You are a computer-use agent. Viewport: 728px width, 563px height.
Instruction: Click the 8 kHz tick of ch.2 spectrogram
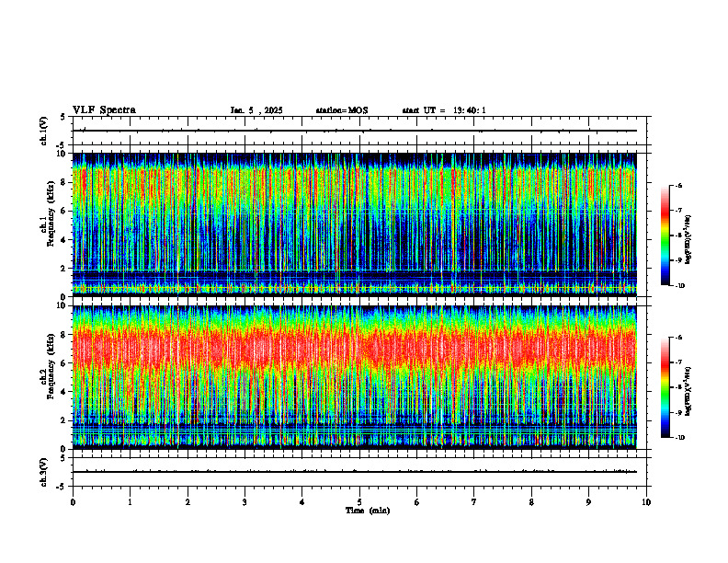click(64, 335)
